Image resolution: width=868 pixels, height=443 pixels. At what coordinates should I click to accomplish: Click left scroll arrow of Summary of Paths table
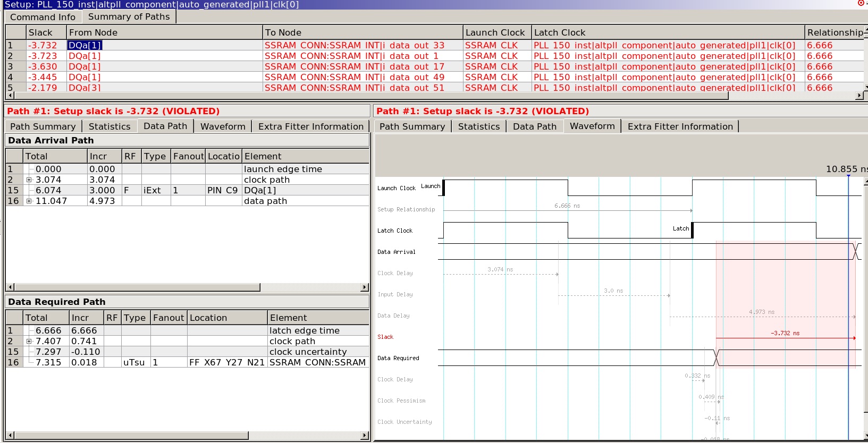[10, 96]
